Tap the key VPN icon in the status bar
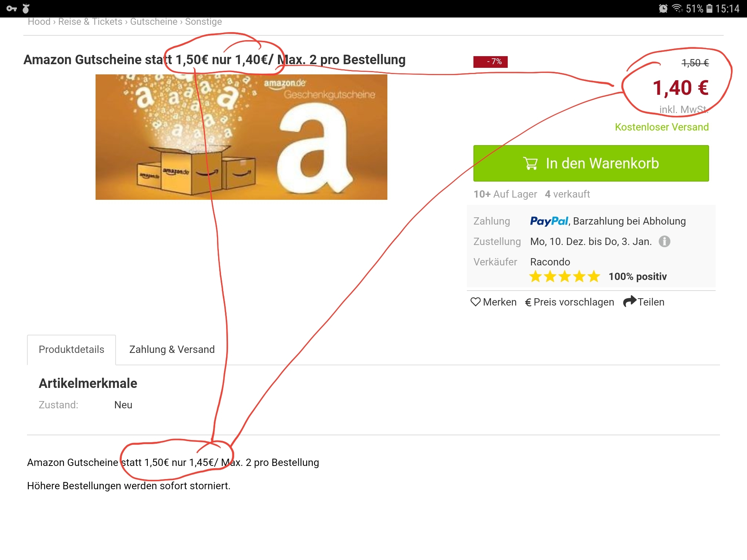Screen dimensions: 747x560 point(12,8)
